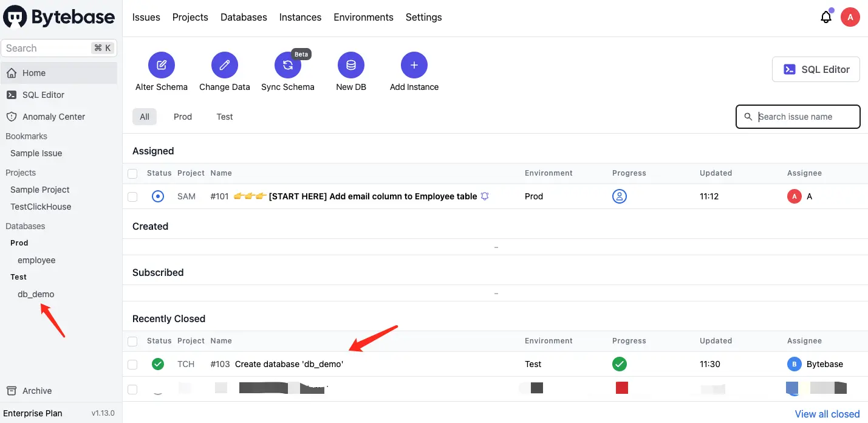Select the Test environment tab

(x=225, y=117)
